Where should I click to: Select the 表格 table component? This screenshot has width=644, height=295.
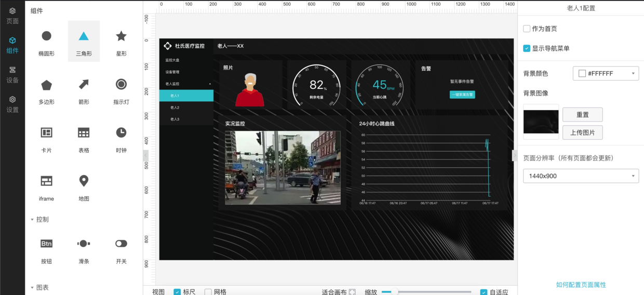point(84,138)
